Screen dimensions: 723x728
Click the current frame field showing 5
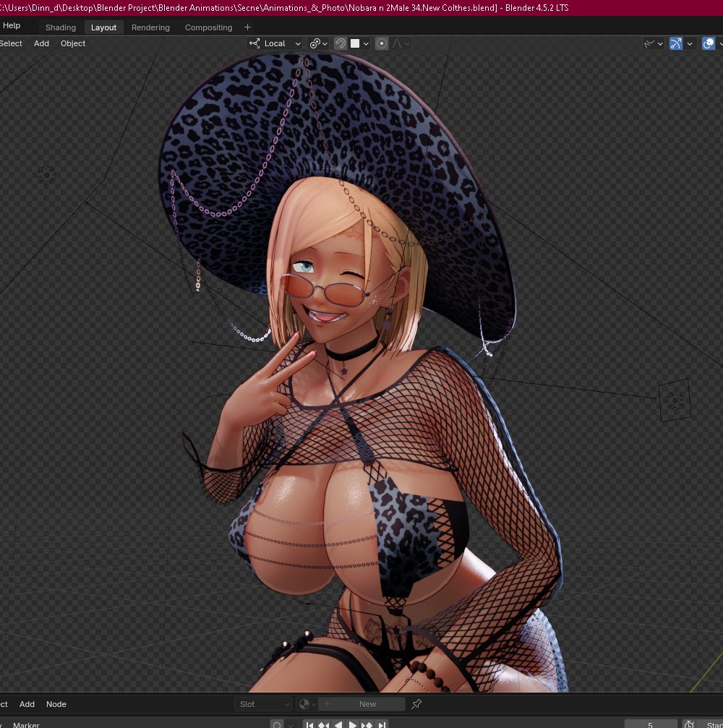coord(650,725)
